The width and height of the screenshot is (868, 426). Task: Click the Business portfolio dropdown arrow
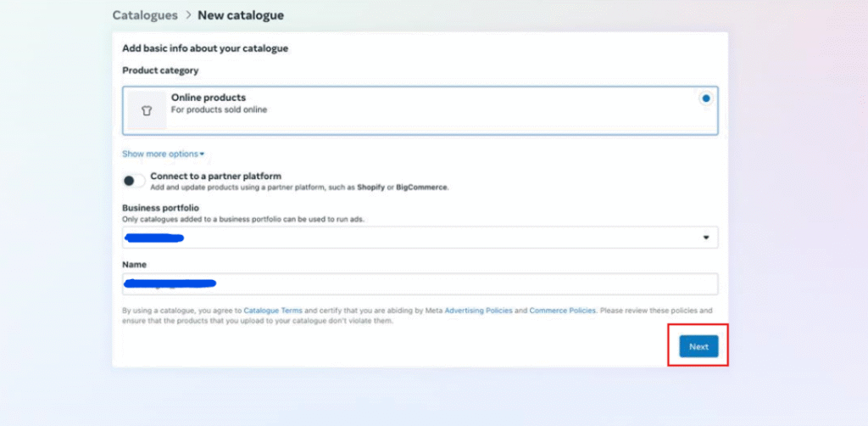[x=705, y=238]
